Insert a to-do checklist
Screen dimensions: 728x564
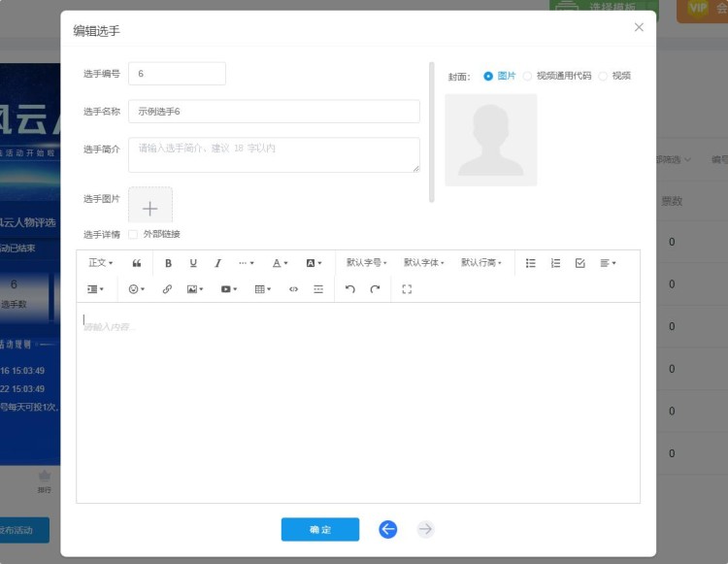tap(580, 263)
